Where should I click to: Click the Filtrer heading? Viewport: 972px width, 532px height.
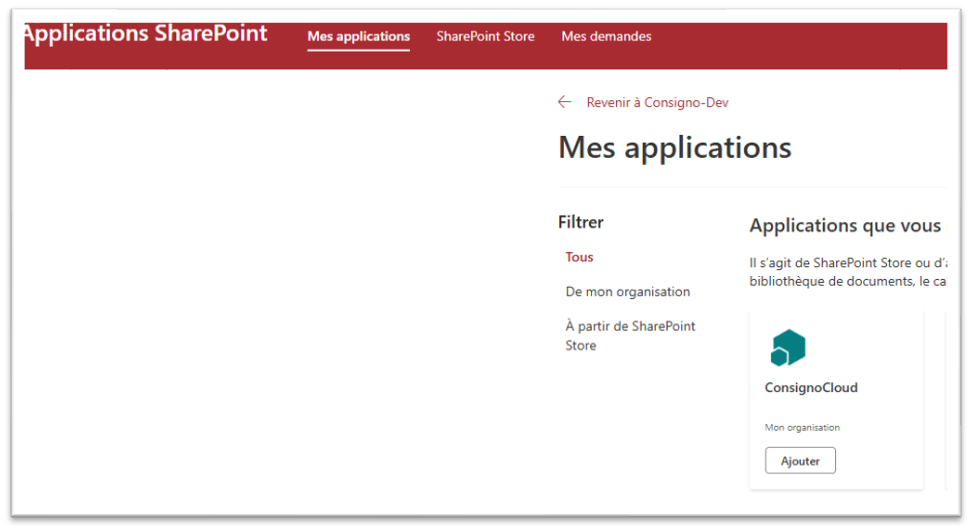click(581, 222)
